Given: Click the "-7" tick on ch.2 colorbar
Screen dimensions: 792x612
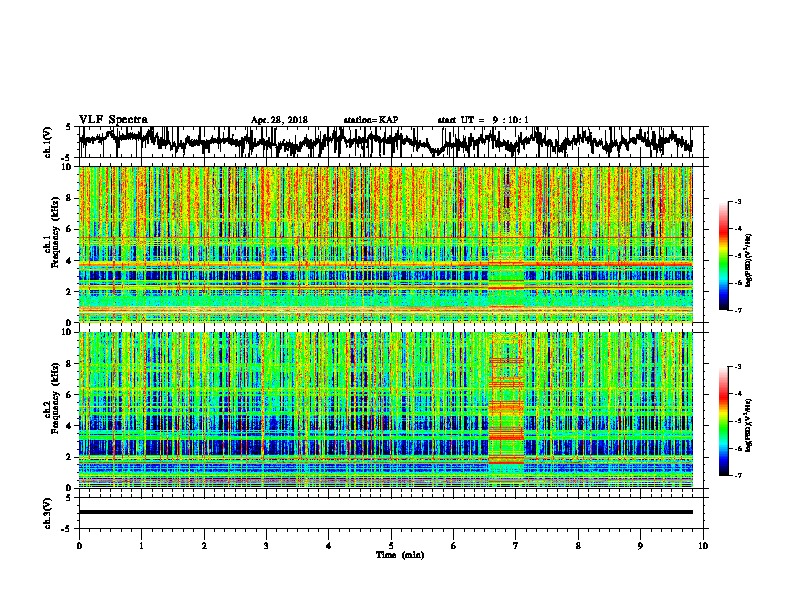Looking at the screenshot, I should pos(738,476).
